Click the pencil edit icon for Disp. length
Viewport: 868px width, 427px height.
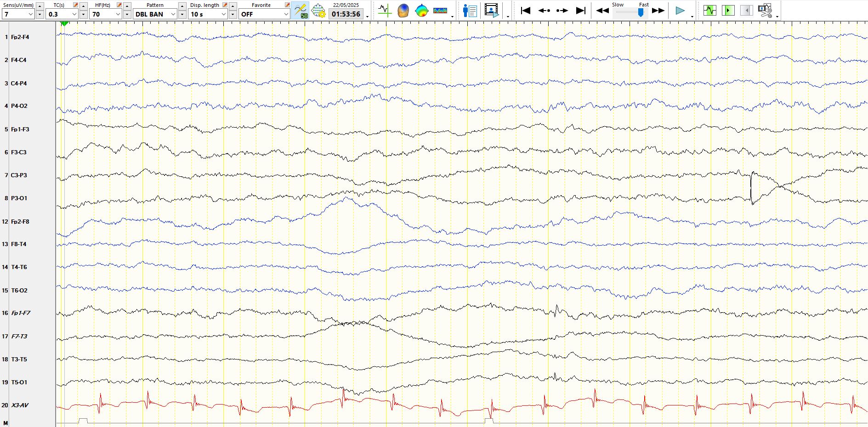point(225,5)
